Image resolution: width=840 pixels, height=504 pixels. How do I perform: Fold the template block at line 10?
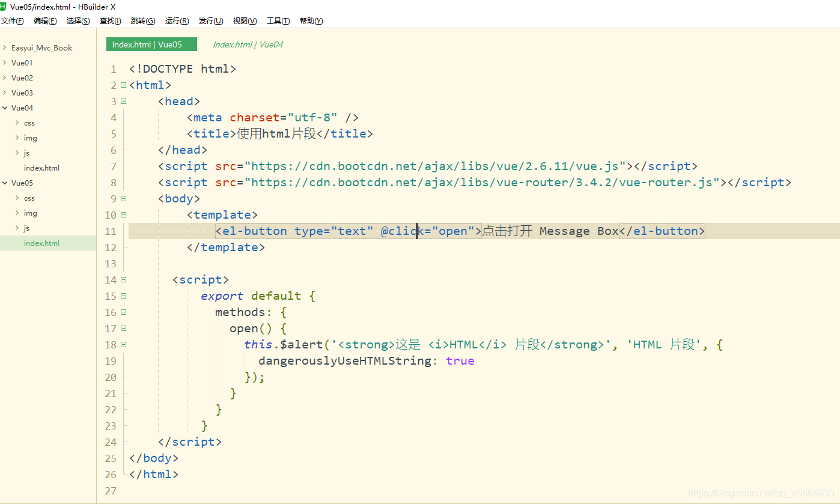click(123, 215)
